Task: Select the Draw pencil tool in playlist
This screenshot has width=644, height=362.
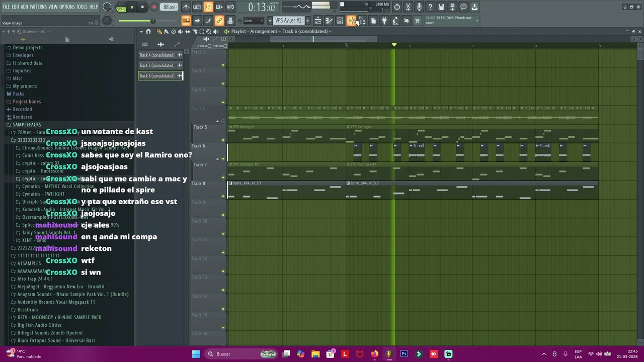Action: (159, 32)
